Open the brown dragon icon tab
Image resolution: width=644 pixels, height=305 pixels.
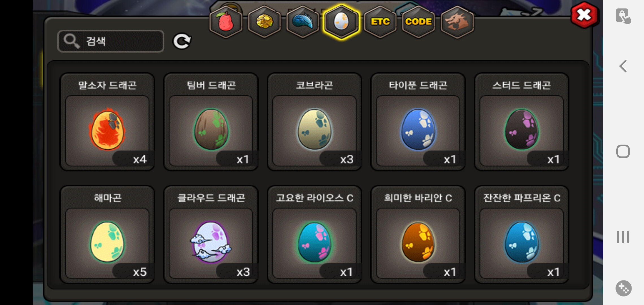(457, 22)
